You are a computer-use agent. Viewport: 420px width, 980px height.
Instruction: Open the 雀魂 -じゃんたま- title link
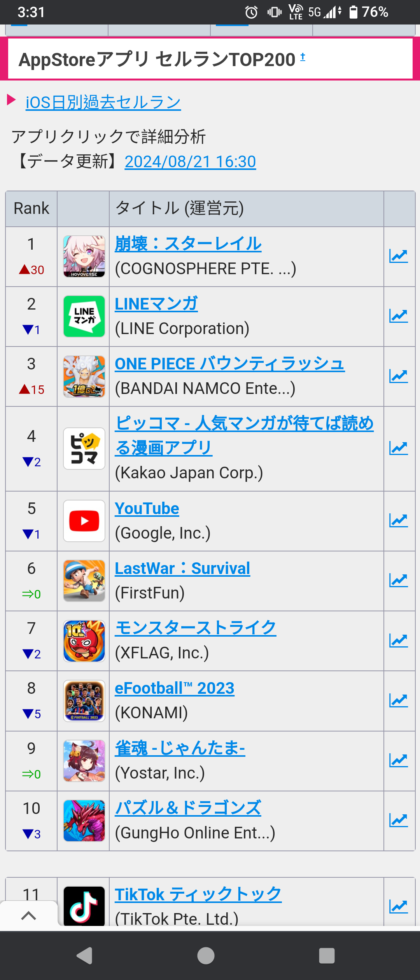click(180, 748)
